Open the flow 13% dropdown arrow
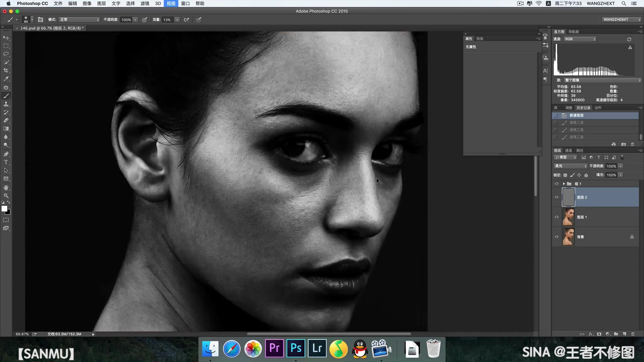Viewport: 644px width, 362px height. point(177,20)
